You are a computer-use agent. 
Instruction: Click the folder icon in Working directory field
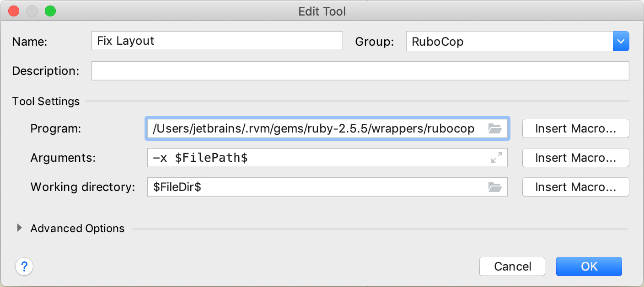[495, 187]
